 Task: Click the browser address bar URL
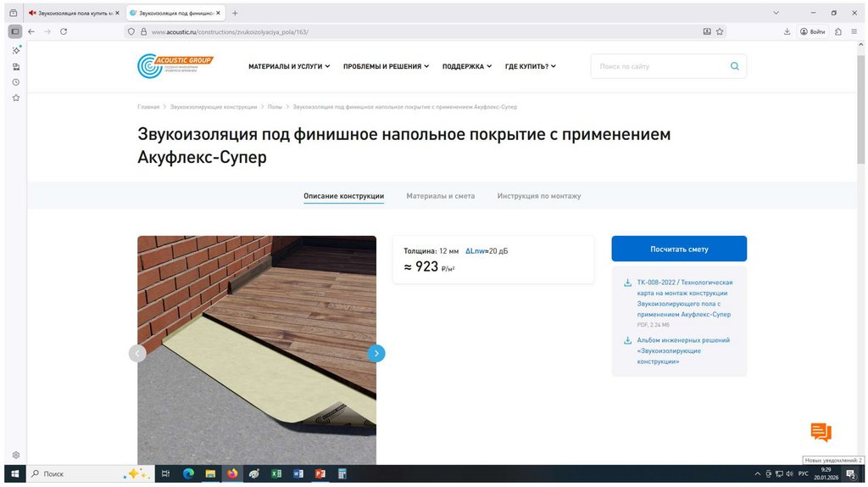point(230,31)
